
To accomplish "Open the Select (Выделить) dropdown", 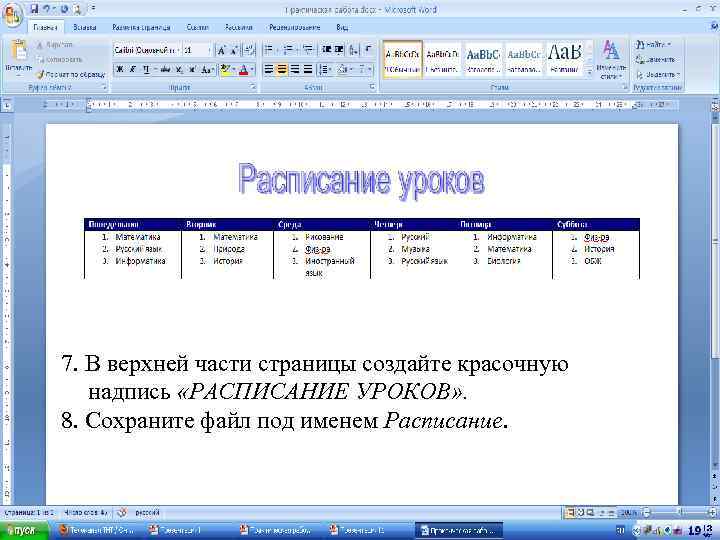I will click(x=657, y=74).
